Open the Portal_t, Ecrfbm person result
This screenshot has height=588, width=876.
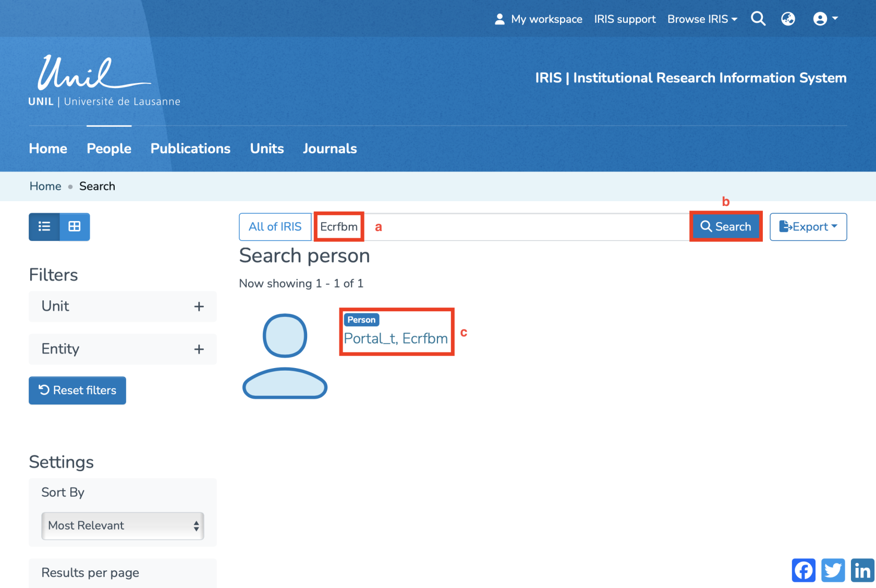pos(396,339)
